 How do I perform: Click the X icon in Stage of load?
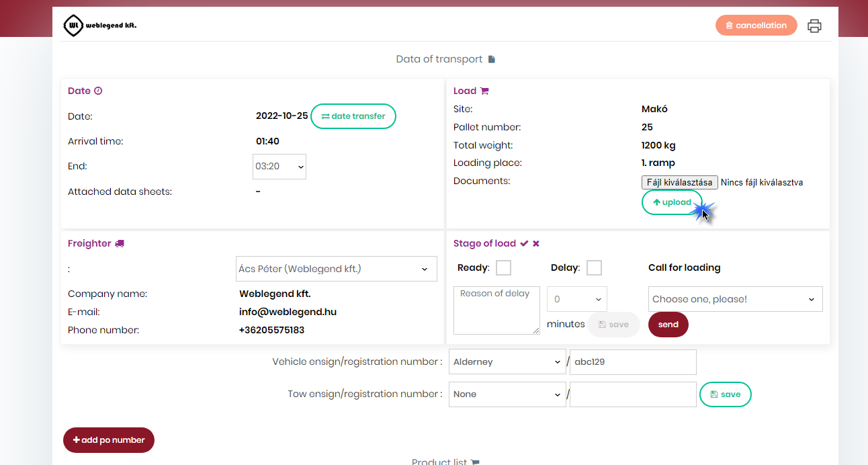pyautogui.click(x=536, y=243)
